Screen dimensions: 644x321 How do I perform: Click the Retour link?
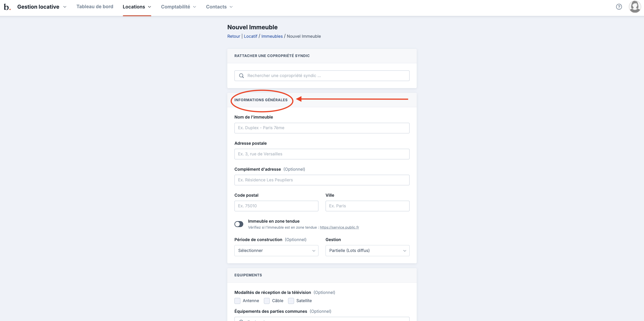click(x=234, y=36)
